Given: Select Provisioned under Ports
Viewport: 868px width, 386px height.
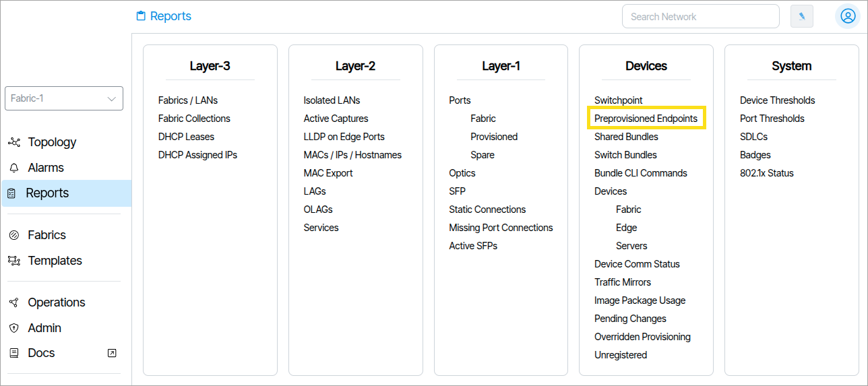Looking at the screenshot, I should point(494,137).
